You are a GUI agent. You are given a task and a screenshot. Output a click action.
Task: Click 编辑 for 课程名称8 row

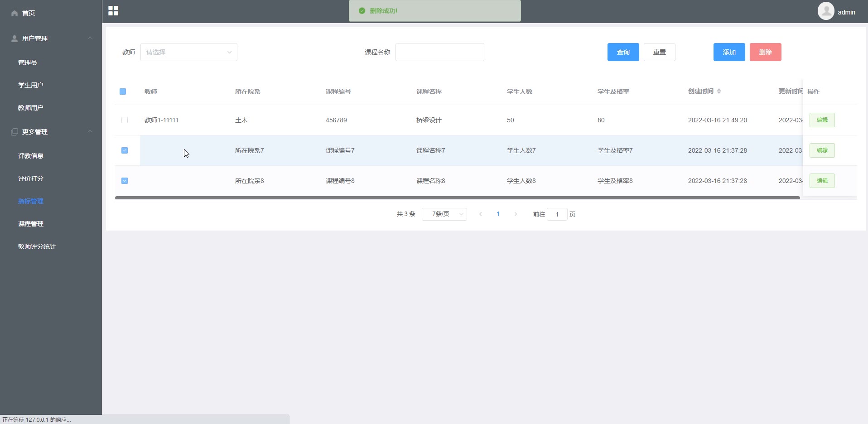coord(822,181)
